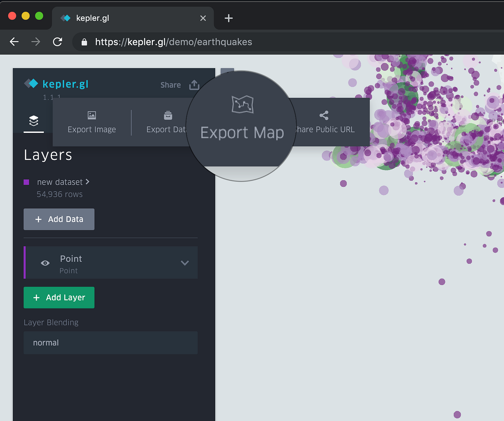Expand the Point layer settings chevron
Image resolution: width=504 pixels, height=421 pixels.
click(185, 262)
